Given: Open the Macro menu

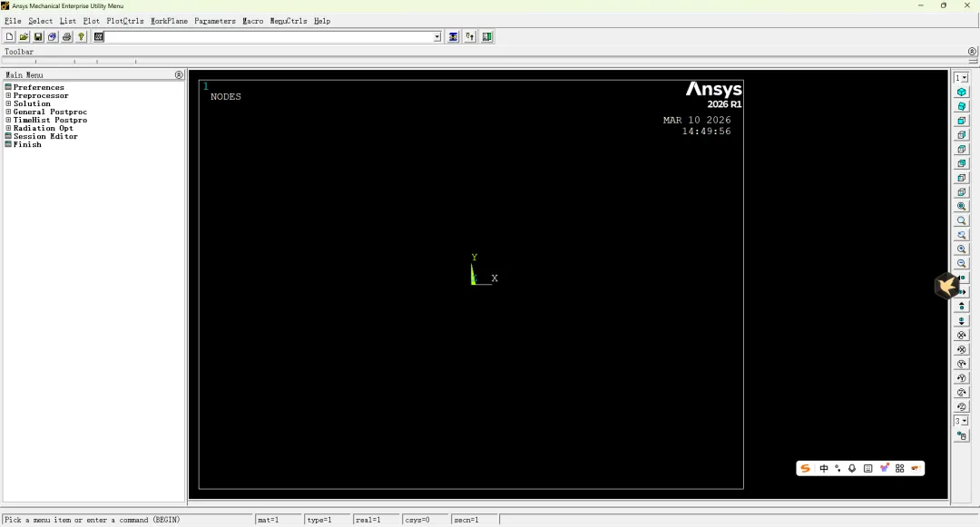Looking at the screenshot, I should tap(253, 21).
